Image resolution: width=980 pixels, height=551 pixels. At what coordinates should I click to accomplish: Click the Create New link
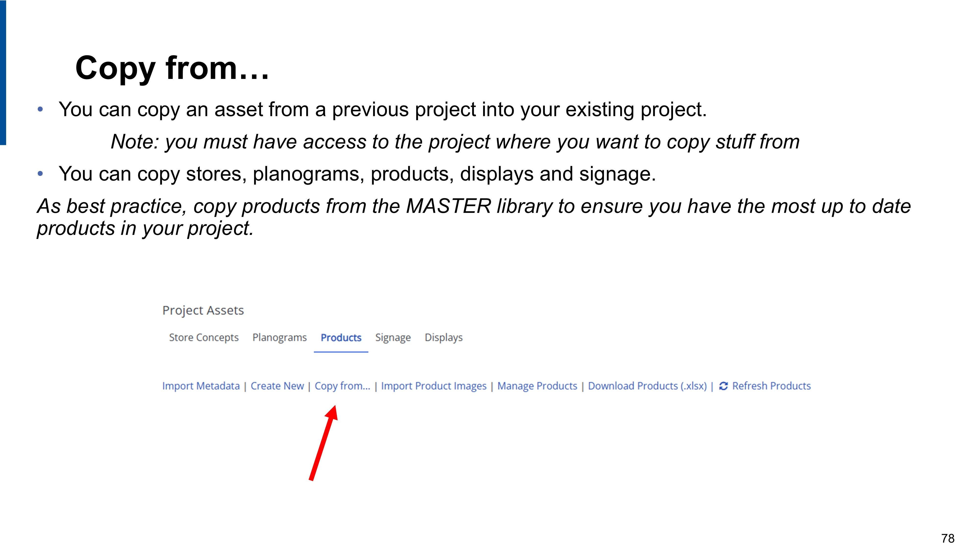[x=277, y=386]
